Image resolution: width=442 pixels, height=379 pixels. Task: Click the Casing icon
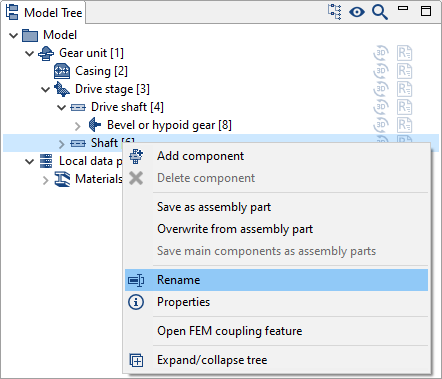coord(62,71)
